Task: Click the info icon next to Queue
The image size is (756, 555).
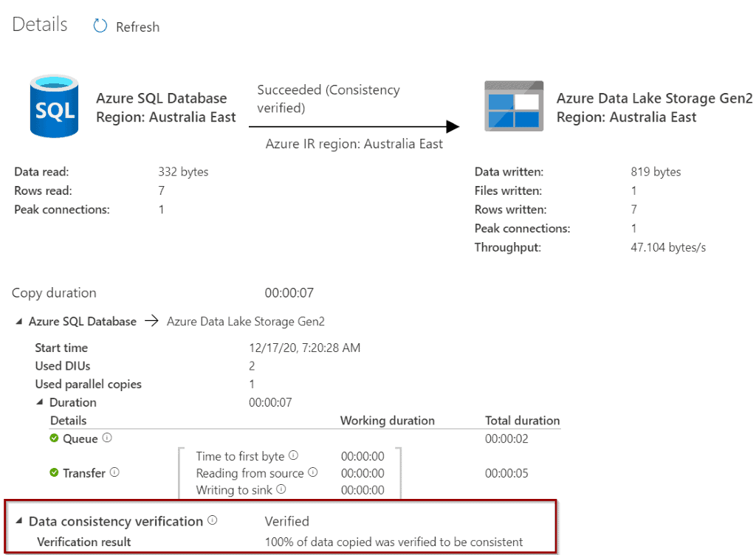Action: click(x=107, y=438)
